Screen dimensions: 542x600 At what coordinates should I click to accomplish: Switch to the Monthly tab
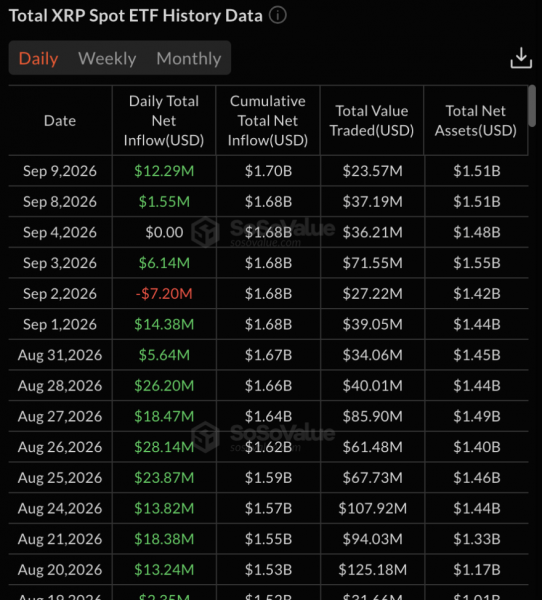(189, 59)
